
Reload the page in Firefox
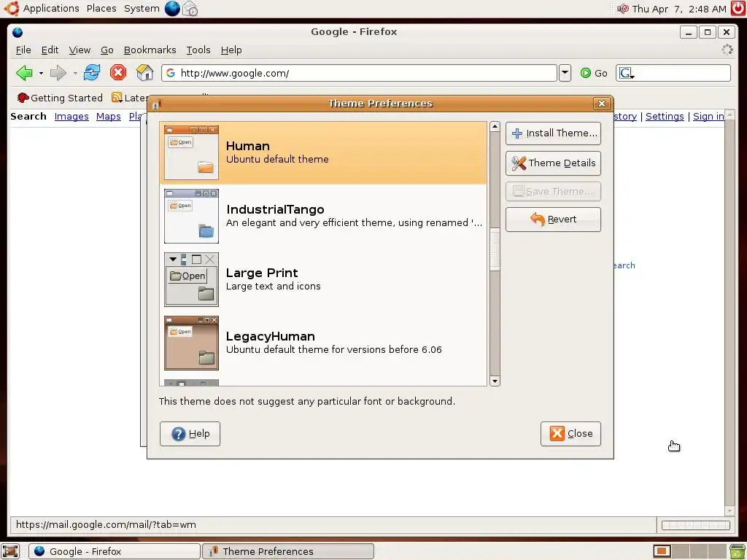tap(92, 73)
